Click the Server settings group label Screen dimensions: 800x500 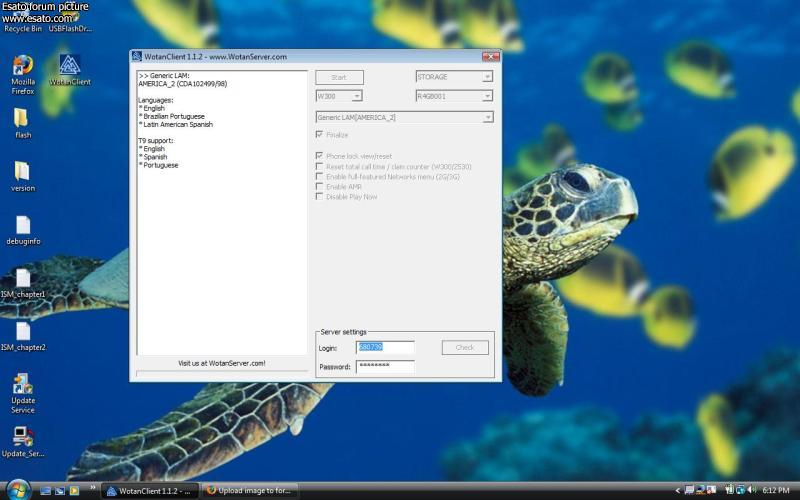343,332
